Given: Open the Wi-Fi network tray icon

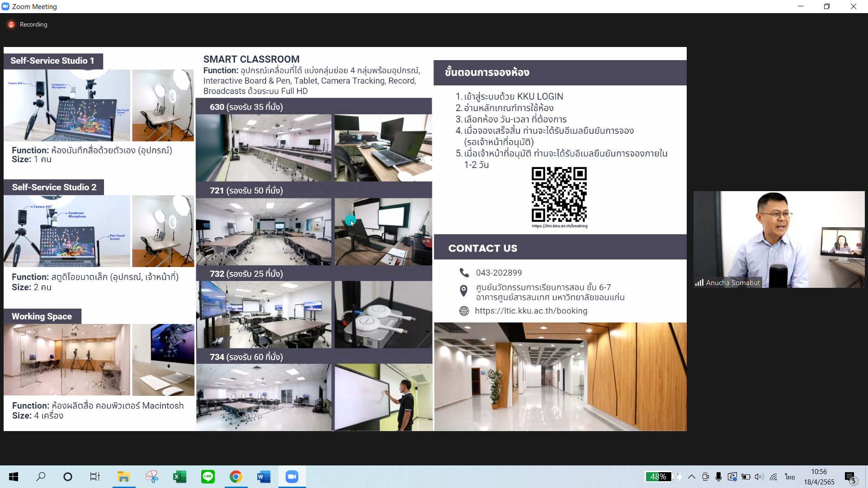Looking at the screenshot, I should (774, 477).
